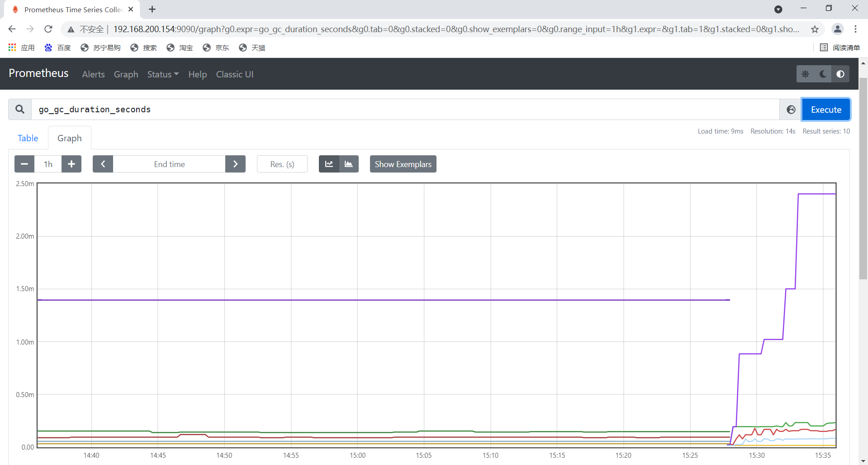Reload the current page
The height and width of the screenshot is (465, 868).
pyautogui.click(x=48, y=29)
